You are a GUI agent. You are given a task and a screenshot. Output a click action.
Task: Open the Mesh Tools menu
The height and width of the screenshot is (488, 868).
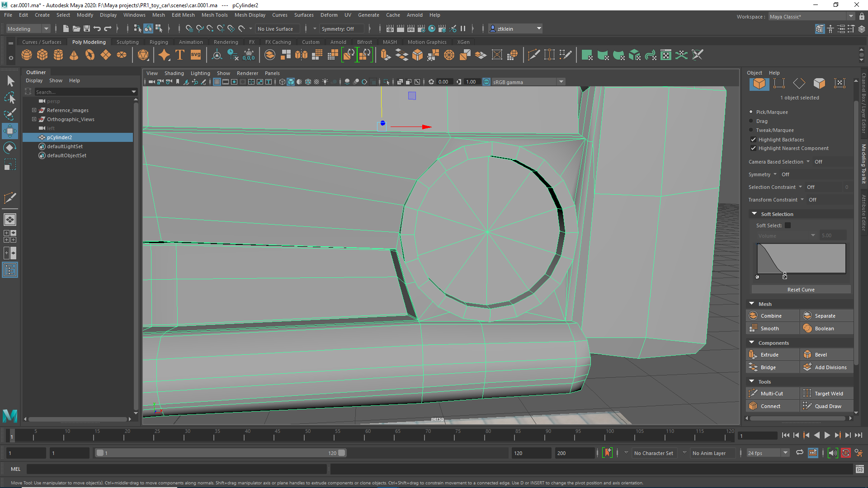215,15
